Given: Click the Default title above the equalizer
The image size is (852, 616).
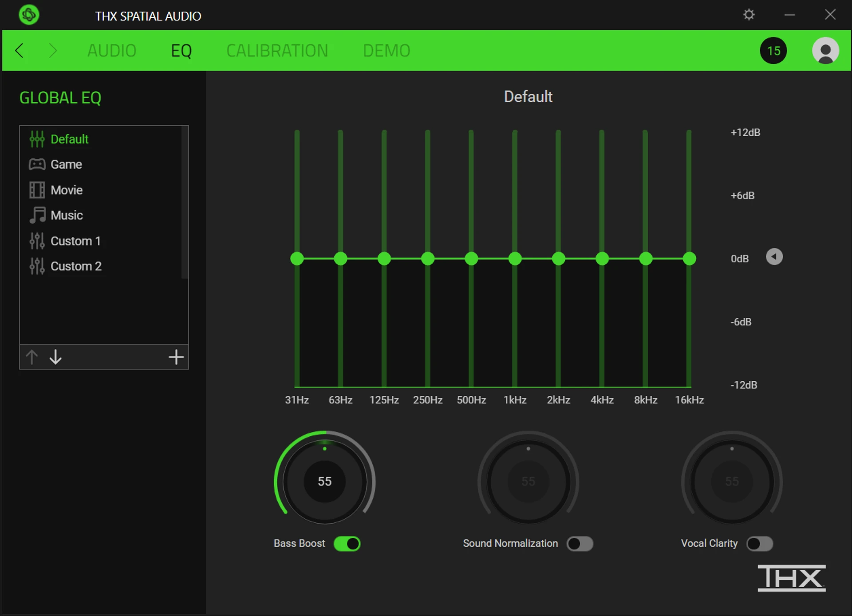Looking at the screenshot, I should (x=528, y=97).
